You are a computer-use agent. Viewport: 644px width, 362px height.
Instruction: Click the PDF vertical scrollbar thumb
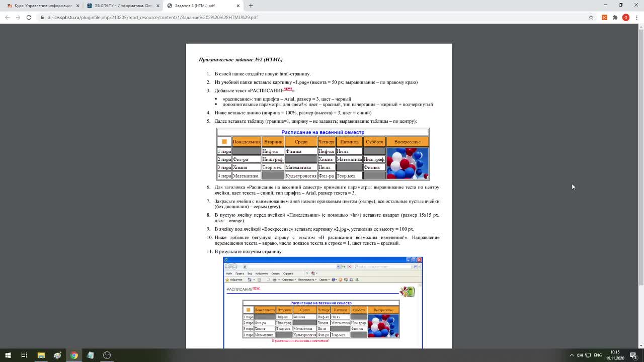pos(640,158)
